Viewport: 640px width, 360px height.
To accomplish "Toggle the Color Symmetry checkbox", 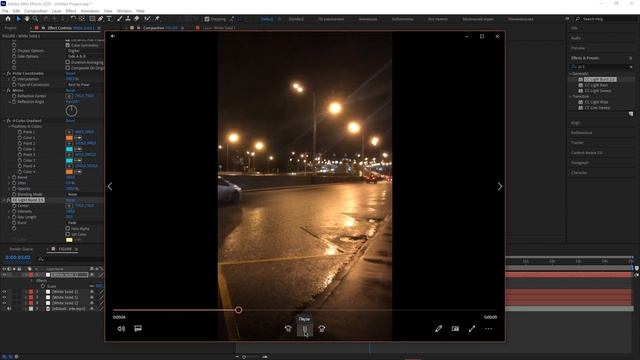I will [x=68, y=45].
